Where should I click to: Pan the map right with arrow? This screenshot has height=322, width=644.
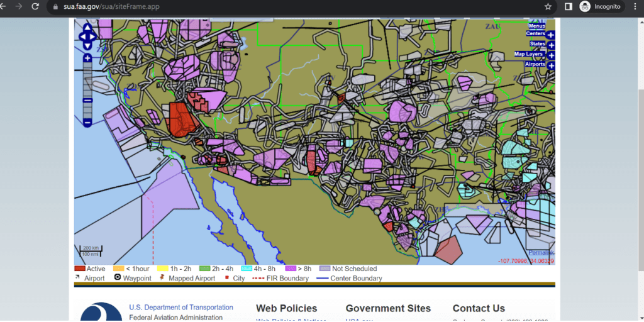pos(94,36)
